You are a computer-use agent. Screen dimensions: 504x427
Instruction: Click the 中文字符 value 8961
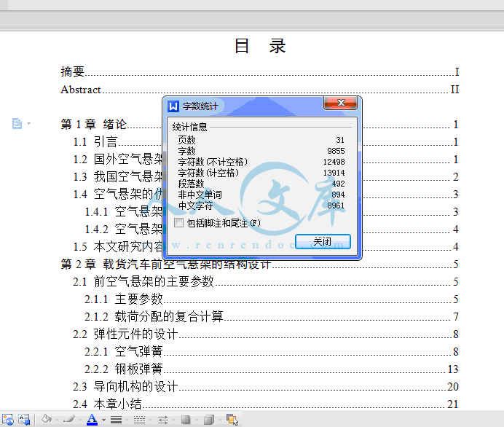pos(336,205)
